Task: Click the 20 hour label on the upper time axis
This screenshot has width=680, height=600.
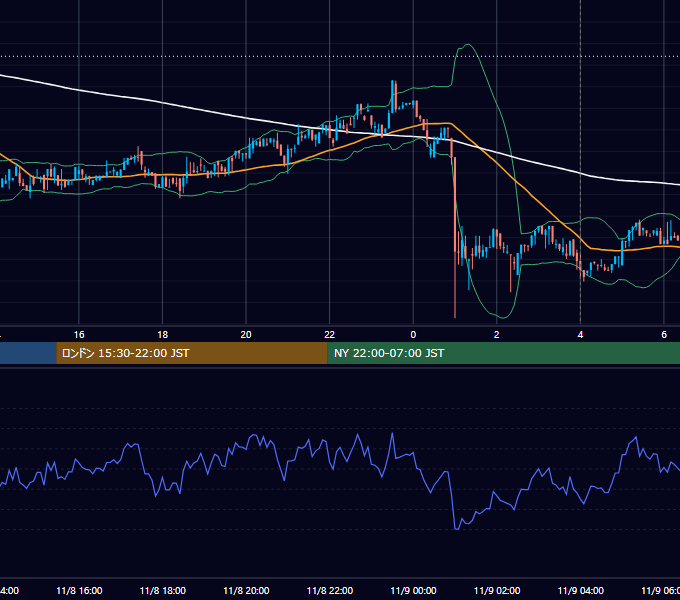Action: click(x=246, y=335)
